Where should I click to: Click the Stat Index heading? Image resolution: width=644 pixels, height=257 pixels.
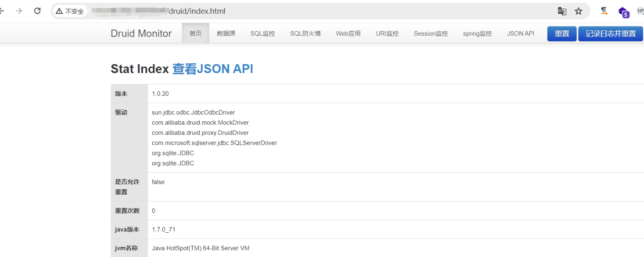[x=140, y=69]
